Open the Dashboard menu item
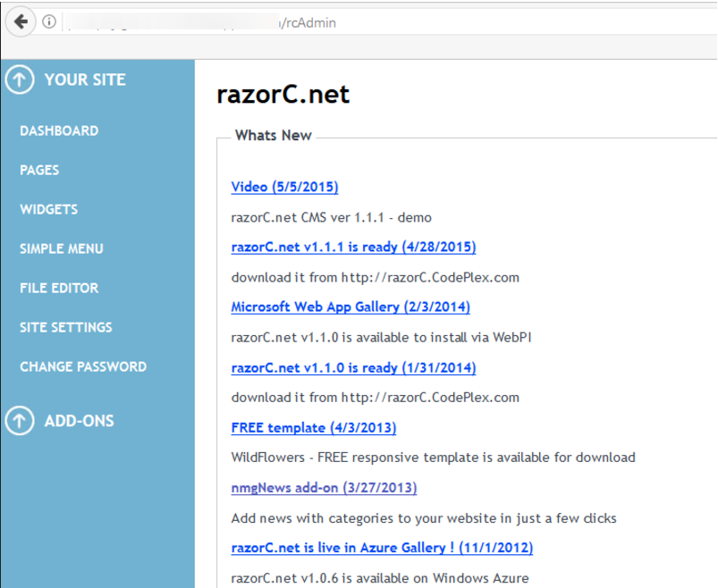This screenshot has width=718, height=588. [59, 130]
